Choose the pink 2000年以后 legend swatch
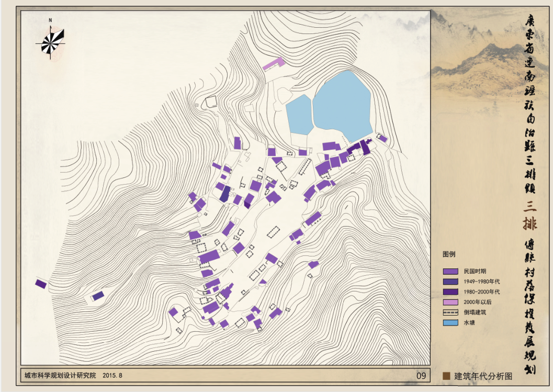This screenshot has height=392, width=553. (450, 302)
